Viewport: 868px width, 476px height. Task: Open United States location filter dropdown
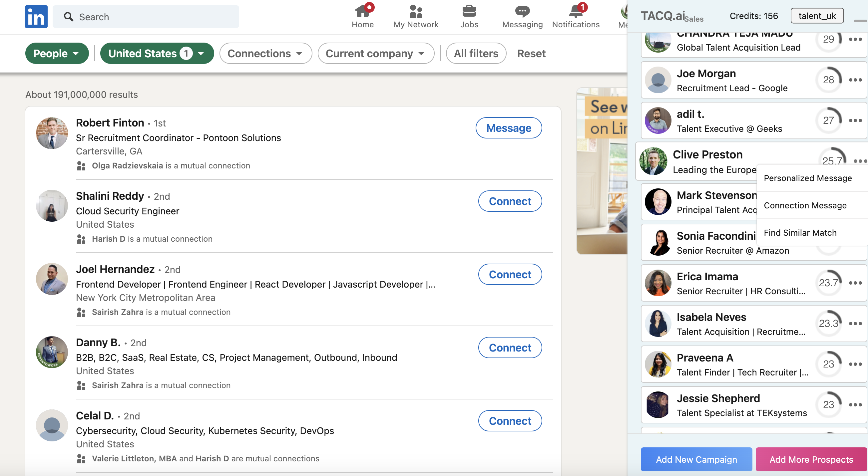click(157, 53)
